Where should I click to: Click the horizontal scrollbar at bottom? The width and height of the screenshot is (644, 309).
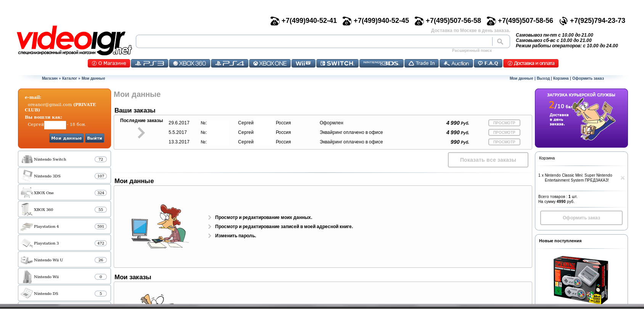(x=322, y=306)
